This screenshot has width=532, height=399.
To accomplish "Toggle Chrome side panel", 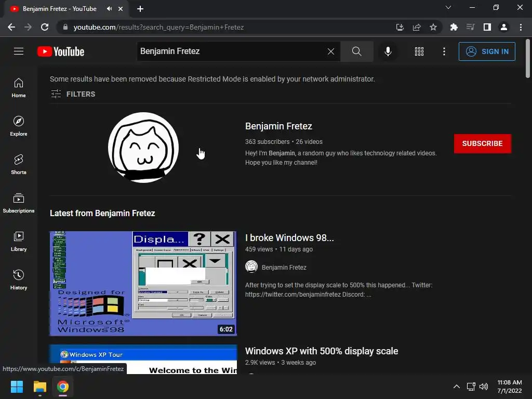I will coord(487,27).
